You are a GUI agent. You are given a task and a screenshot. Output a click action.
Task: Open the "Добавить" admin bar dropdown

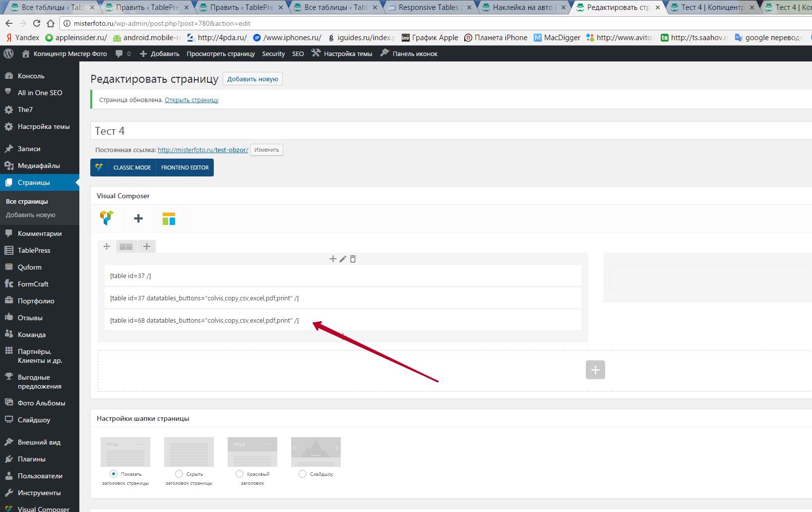pos(160,54)
